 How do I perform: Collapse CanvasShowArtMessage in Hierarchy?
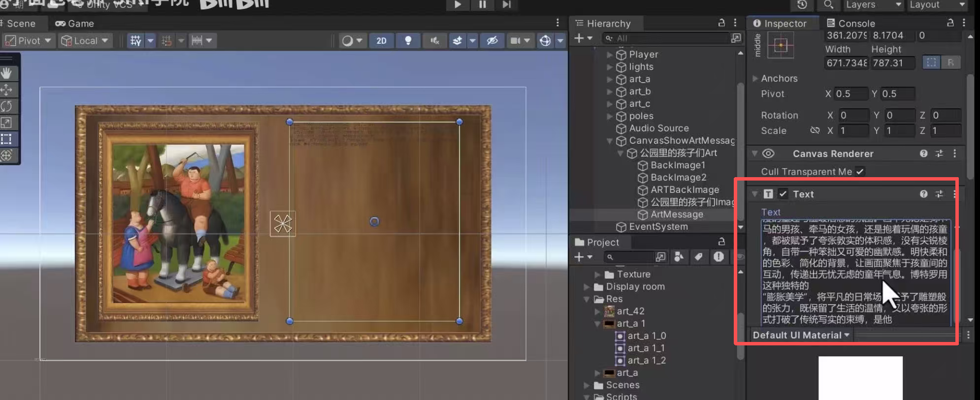[x=610, y=141]
